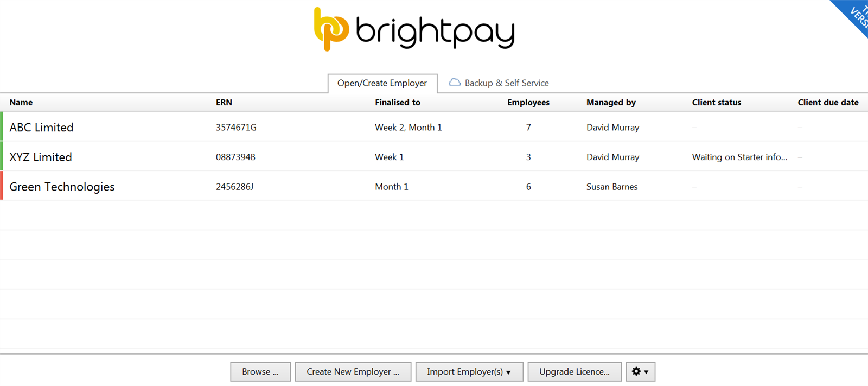Image resolution: width=868 pixels, height=386 pixels.
Task: Click 'Waiting on Starter info...' client status
Action: pyautogui.click(x=740, y=157)
